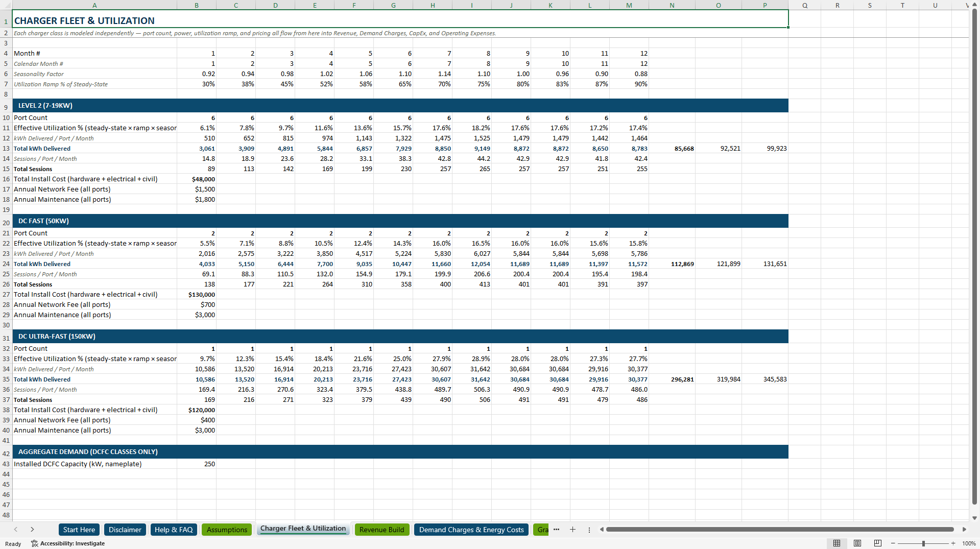
Task: Click the vertical scrollbar thumb
Action: pos(974,256)
